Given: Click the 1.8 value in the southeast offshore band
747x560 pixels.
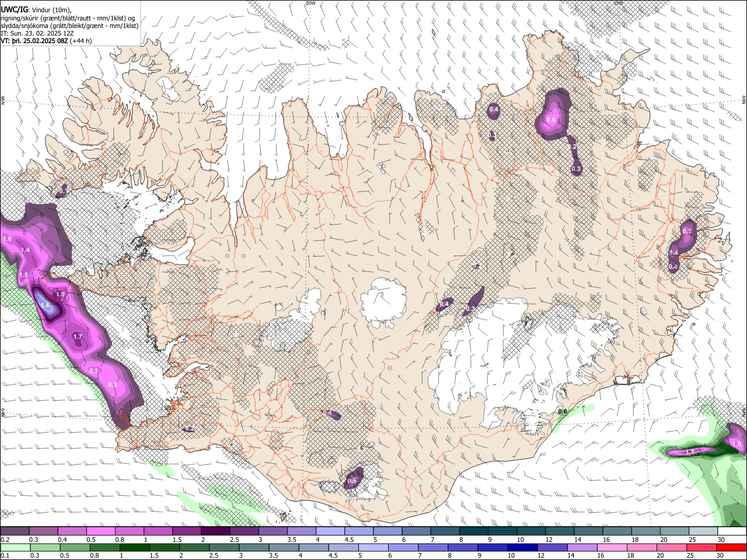Looking at the screenshot, I should [x=689, y=452].
